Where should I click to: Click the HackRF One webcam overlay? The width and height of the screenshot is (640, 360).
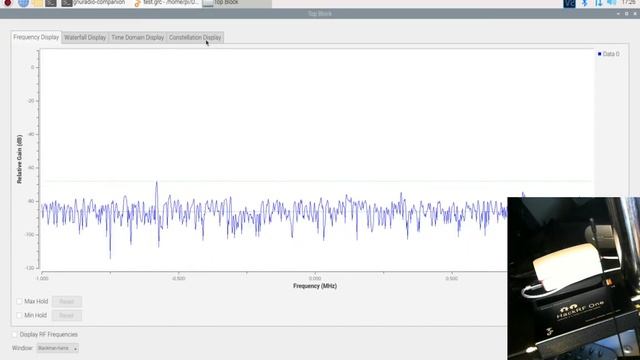tap(573, 278)
